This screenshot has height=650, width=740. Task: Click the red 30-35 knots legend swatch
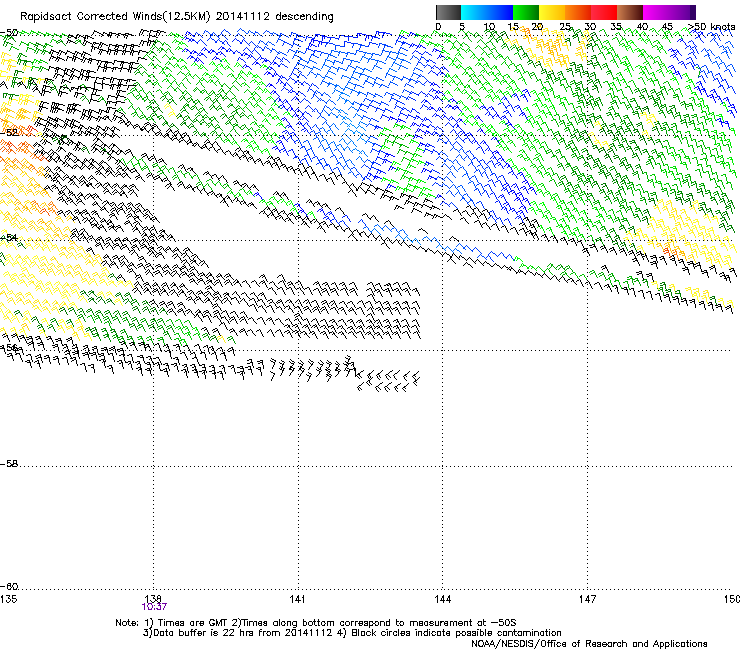coord(604,12)
